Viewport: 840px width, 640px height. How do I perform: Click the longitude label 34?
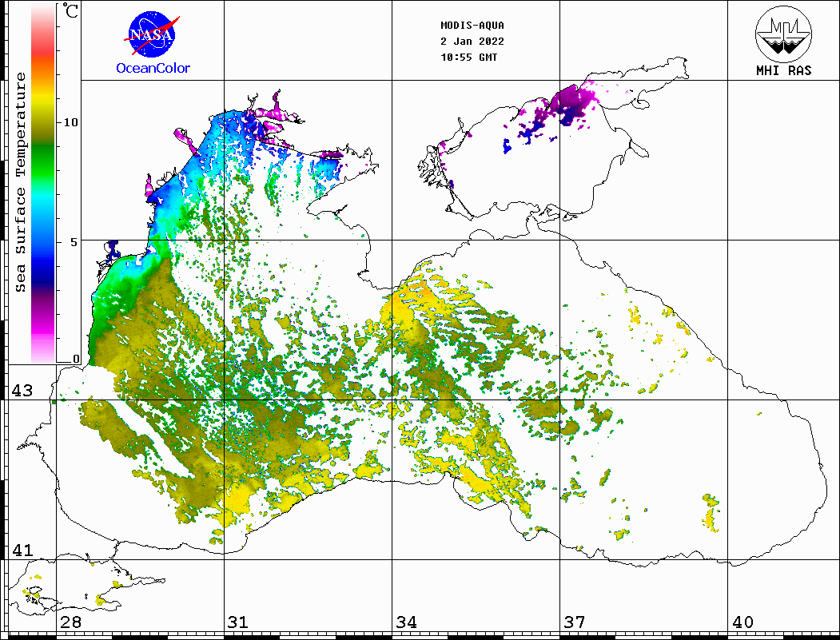pyautogui.click(x=407, y=622)
